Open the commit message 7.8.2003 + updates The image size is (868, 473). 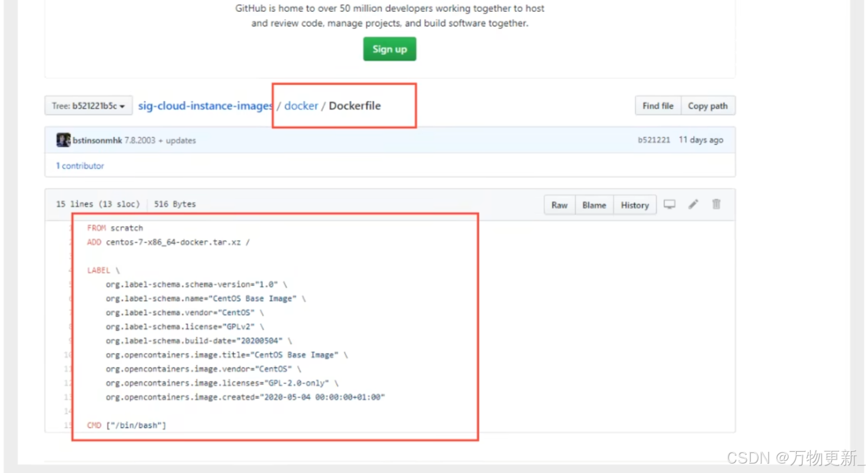160,141
